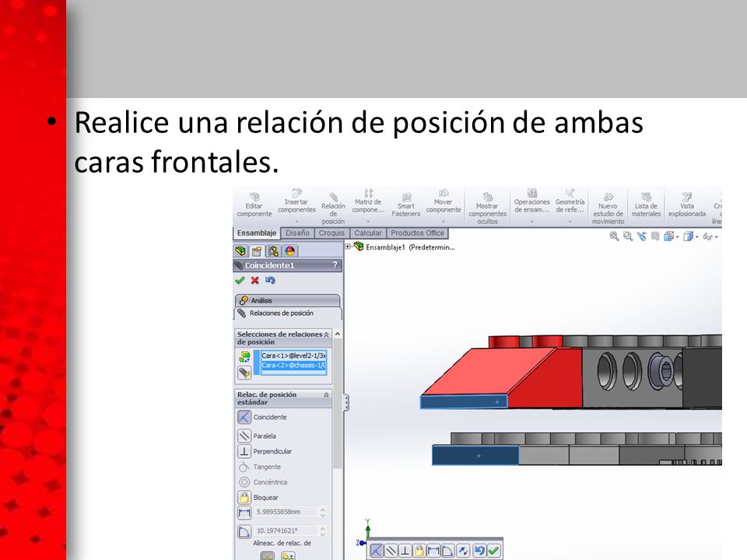Open Mover componente dropdown arrow

pos(443,222)
